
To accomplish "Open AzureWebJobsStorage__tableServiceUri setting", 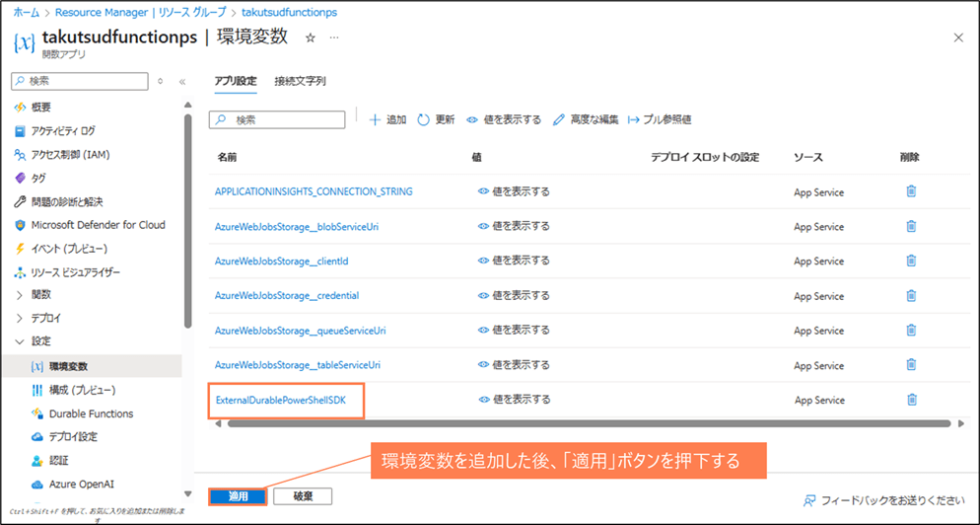I will [298, 364].
